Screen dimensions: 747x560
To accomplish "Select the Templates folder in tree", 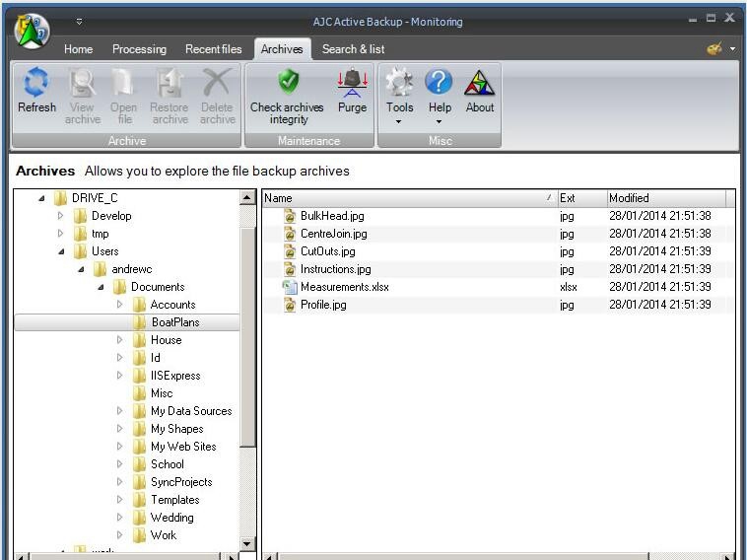I will tap(174, 500).
